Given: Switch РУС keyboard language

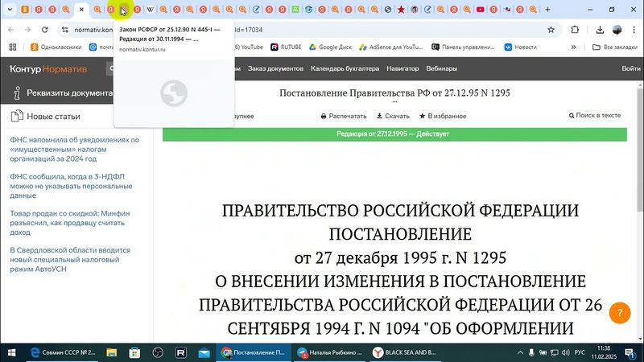Looking at the screenshot, I should (x=580, y=352).
